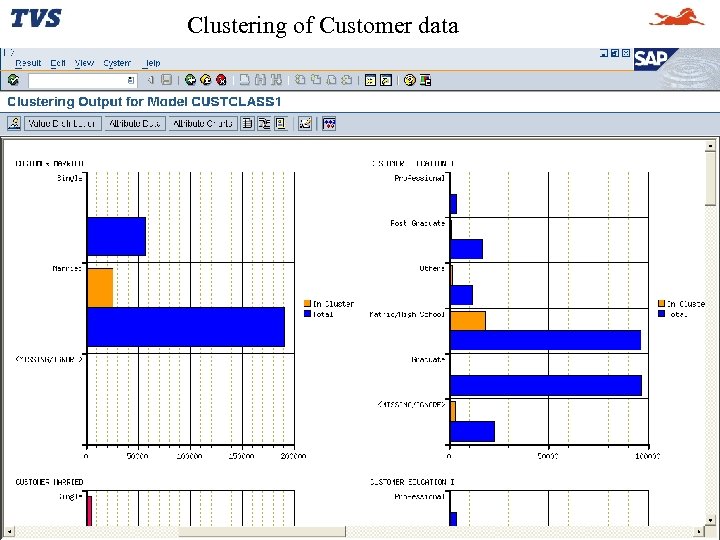The height and width of the screenshot is (540, 720).
Task: Click the green checkmark Enter icon
Action: 13,80
